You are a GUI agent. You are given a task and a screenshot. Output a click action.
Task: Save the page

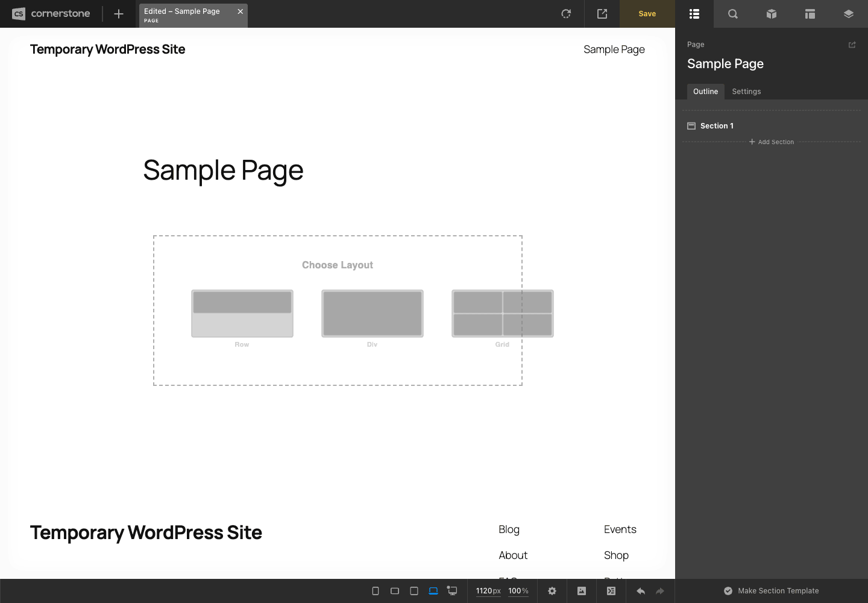coord(647,13)
